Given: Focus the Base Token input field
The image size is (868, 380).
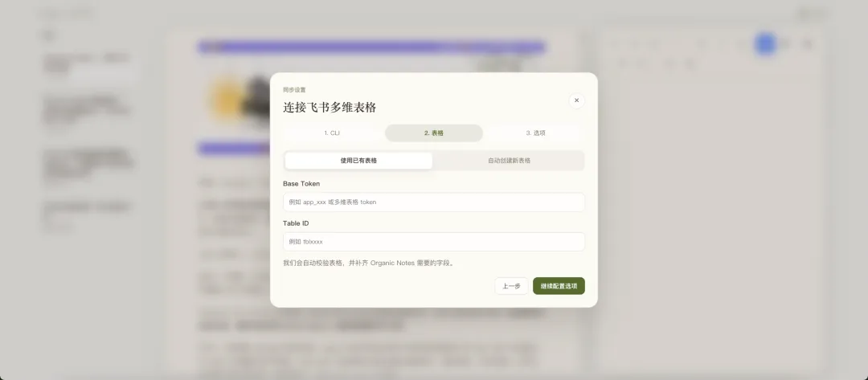Looking at the screenshot, I should (434, 202).
